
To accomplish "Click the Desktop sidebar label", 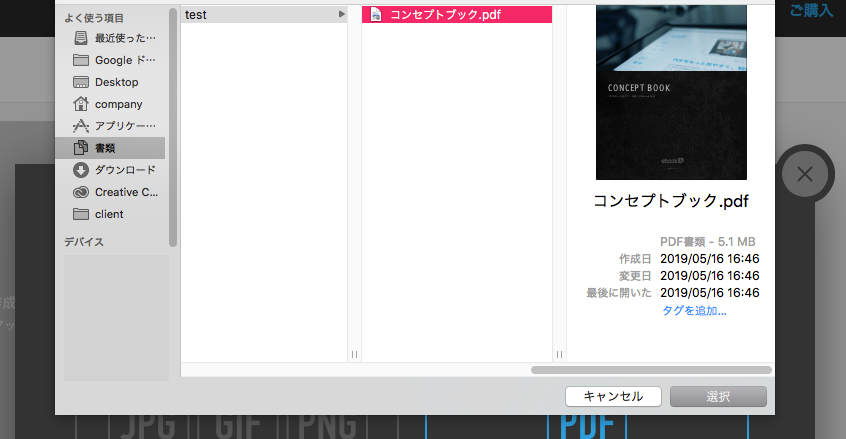I will pyautogui.click(x=117, y=82).
